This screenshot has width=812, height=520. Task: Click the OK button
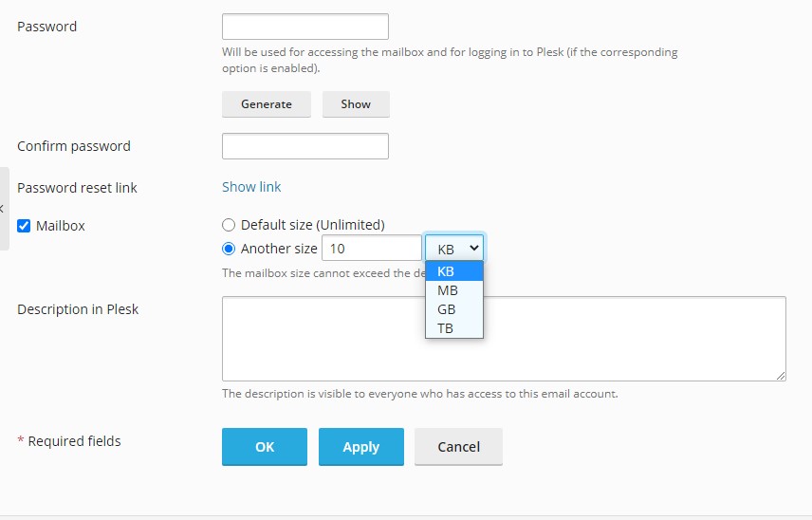click(265, 446)
